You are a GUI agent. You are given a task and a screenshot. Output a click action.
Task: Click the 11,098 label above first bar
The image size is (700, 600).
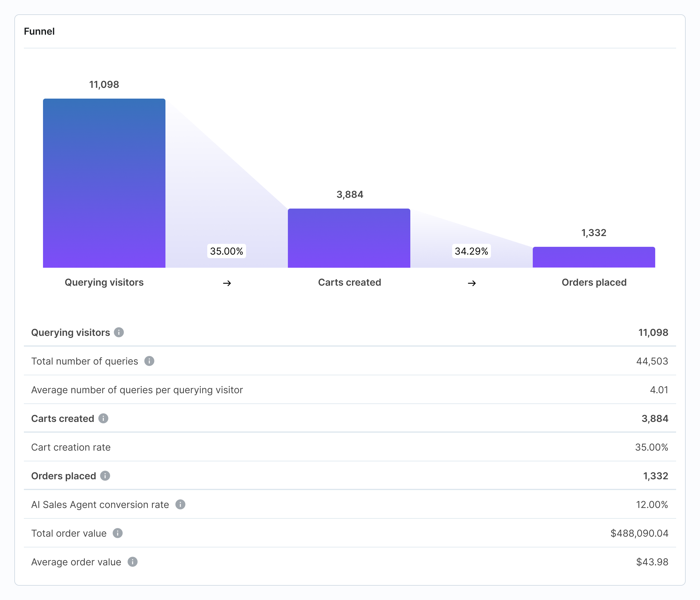104,85
